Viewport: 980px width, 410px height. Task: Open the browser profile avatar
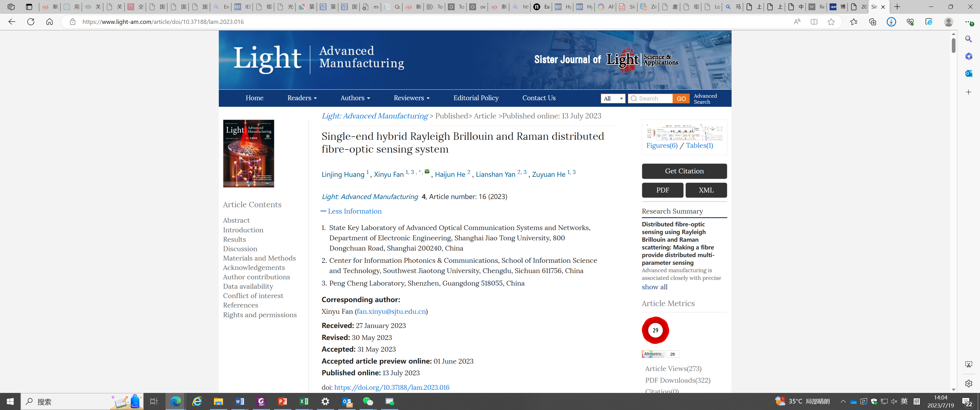(x=948, y=22)
